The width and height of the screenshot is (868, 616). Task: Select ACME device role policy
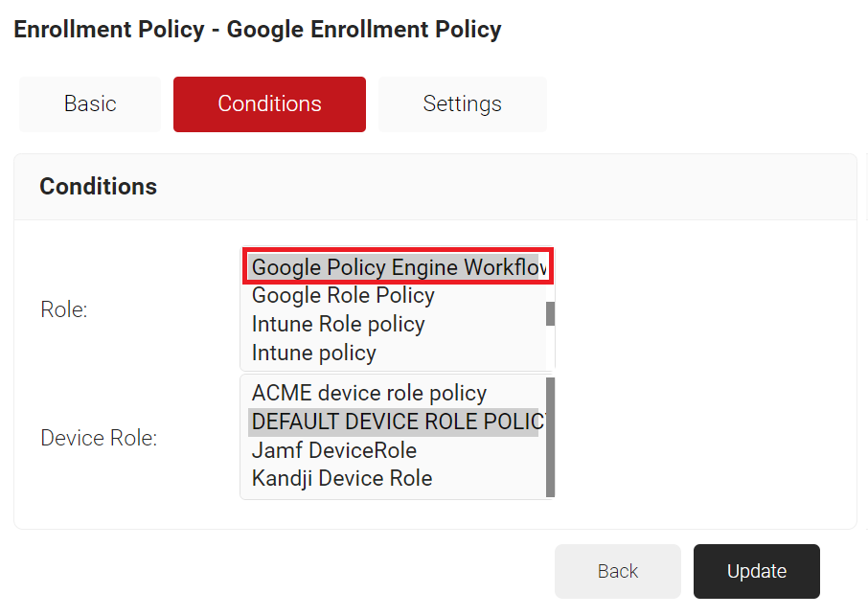(x=369, y=393)
